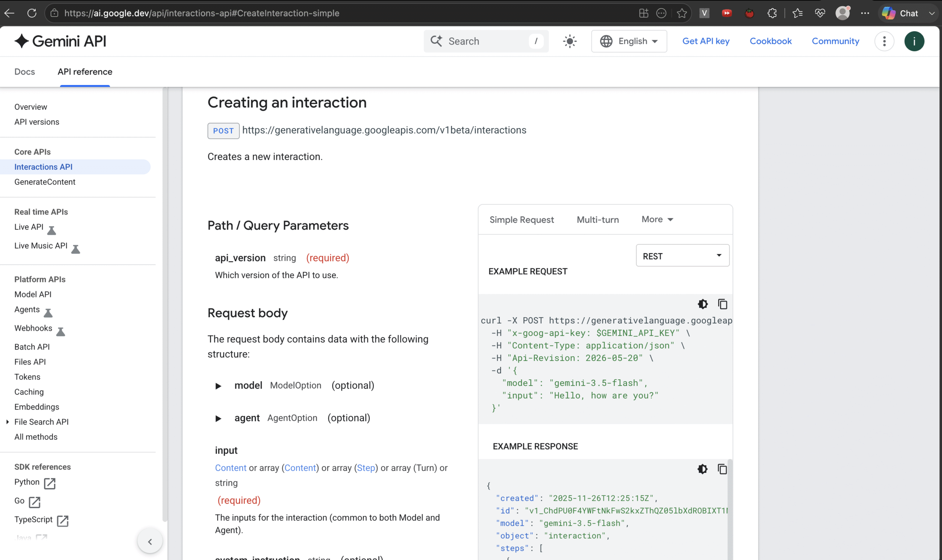The width and height of the screenshot is (942, 560).
Task: Select the Multi-turn tab
Action: coord(598,220)
